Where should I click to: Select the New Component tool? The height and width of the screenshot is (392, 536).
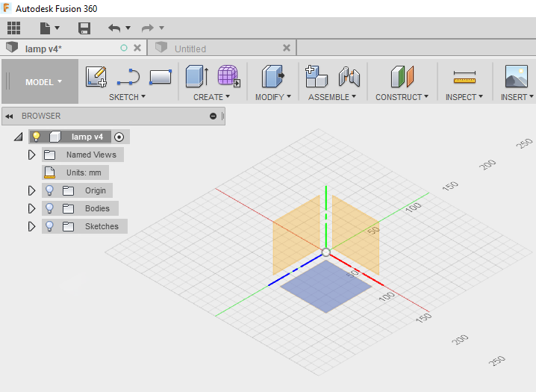click(x=317, y=76)
